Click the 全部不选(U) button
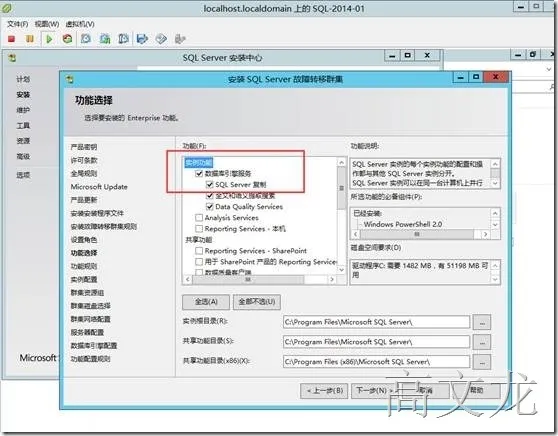Screen dimensions: 558x436 [x=257, y=302]
